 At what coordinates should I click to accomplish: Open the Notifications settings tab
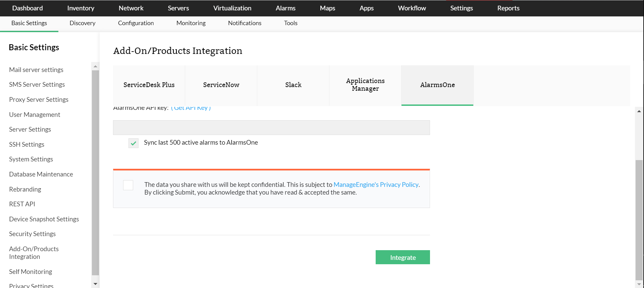click(245, 23)
